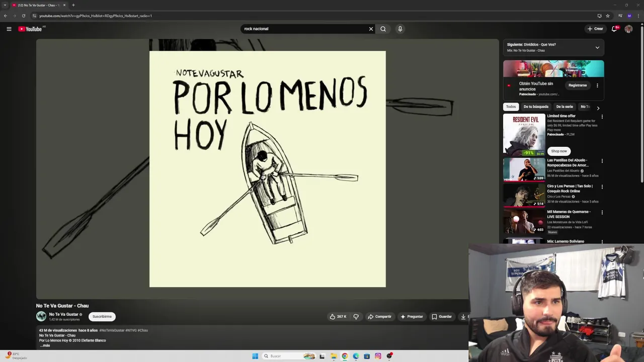Show more filter chips with arrow
Screen dimensions: 644x362
(598, 108)
